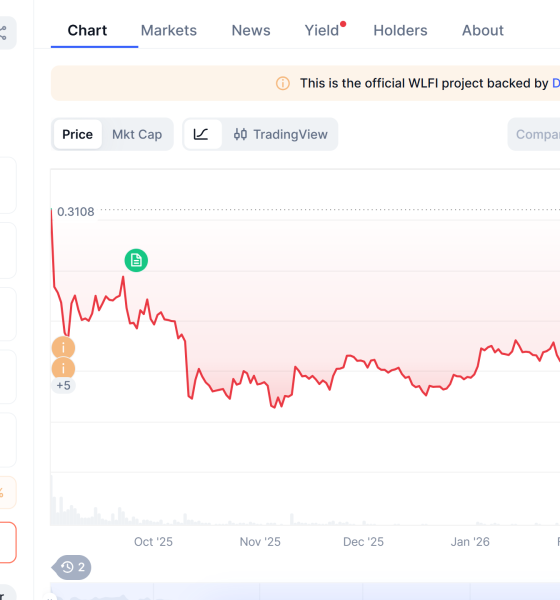Image resolution: width=560 pixels, height=600 pixels.
Task: Switch to the Markets tab
Action: coord(169,31)
